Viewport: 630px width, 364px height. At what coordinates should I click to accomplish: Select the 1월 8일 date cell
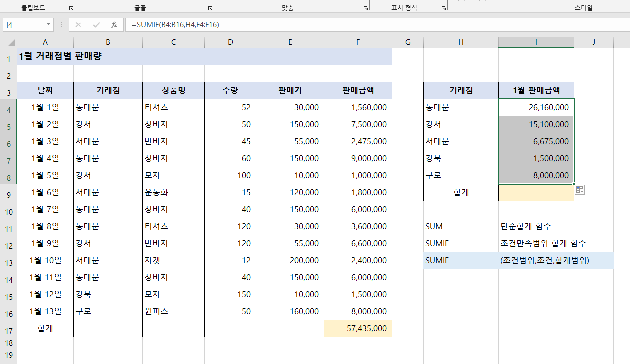[45, 227]
